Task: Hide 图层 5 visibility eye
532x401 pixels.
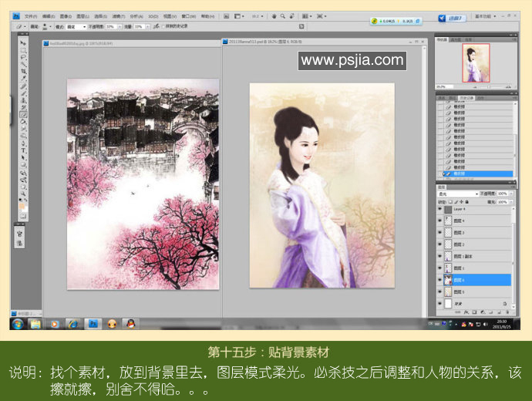Action: point(439,291)
